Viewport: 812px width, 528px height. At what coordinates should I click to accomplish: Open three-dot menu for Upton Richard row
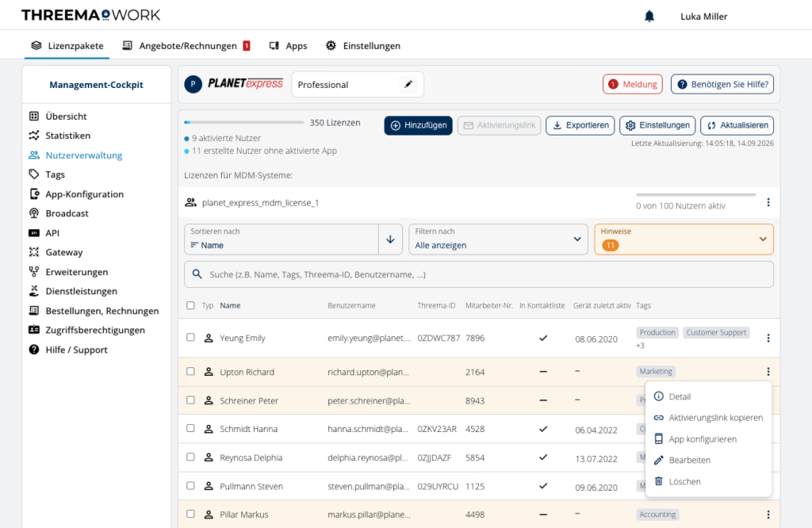coord(768,372)
